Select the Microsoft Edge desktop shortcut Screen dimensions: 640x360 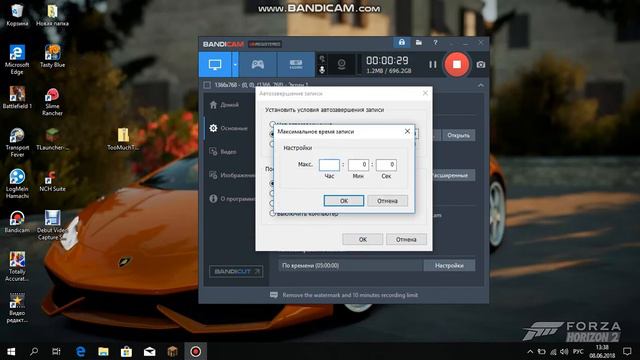click(x=17, y=60)
